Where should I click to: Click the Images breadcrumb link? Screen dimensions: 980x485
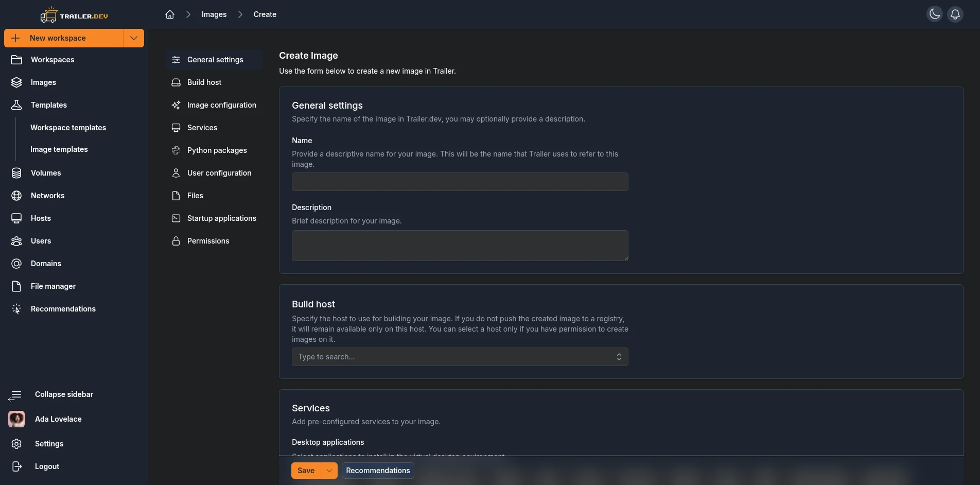point(214,14)
